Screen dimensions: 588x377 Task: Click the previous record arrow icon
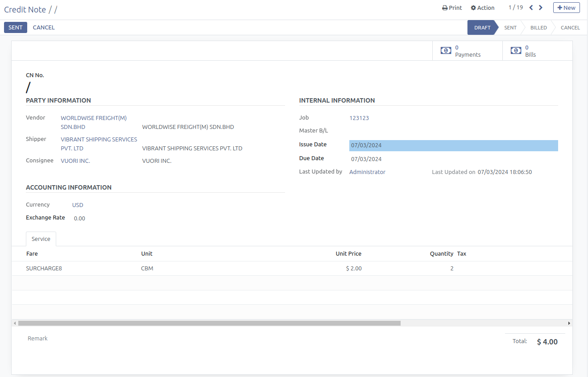point(531,8)
